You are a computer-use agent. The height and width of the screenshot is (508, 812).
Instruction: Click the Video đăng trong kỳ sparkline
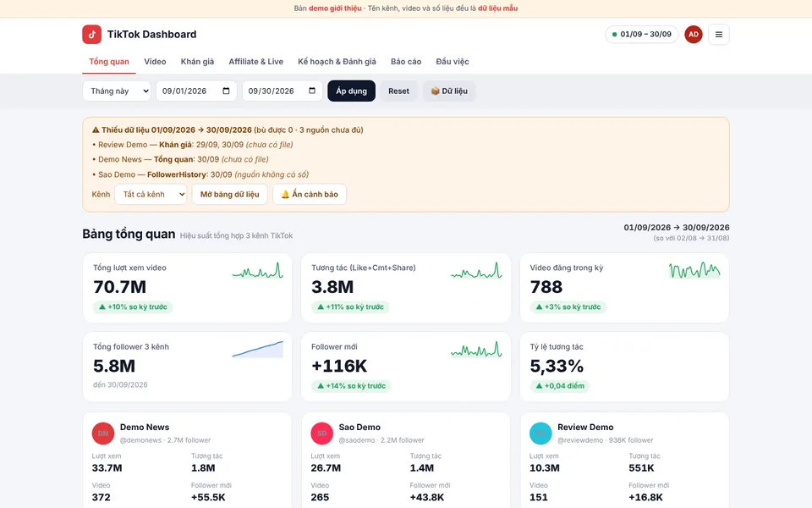pyautogui.click(x=694, y=271)
